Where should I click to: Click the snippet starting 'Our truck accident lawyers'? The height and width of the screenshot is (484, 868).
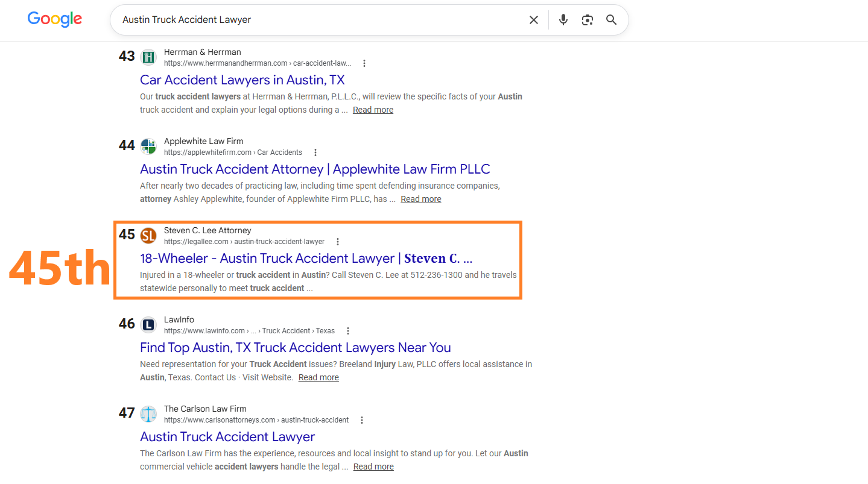point(331,103)
